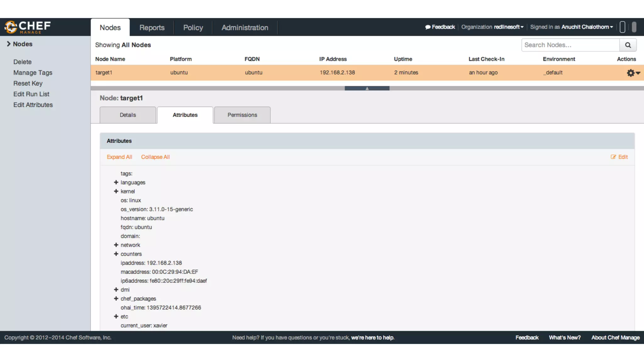Click the _default environment cell
Screen dimensions: 644x362
coord(553,73)
